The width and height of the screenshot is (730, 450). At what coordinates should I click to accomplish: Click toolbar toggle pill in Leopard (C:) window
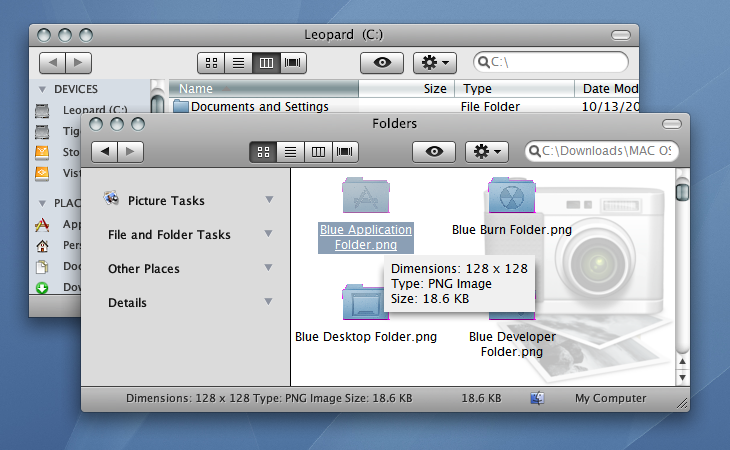click(621, 35)
